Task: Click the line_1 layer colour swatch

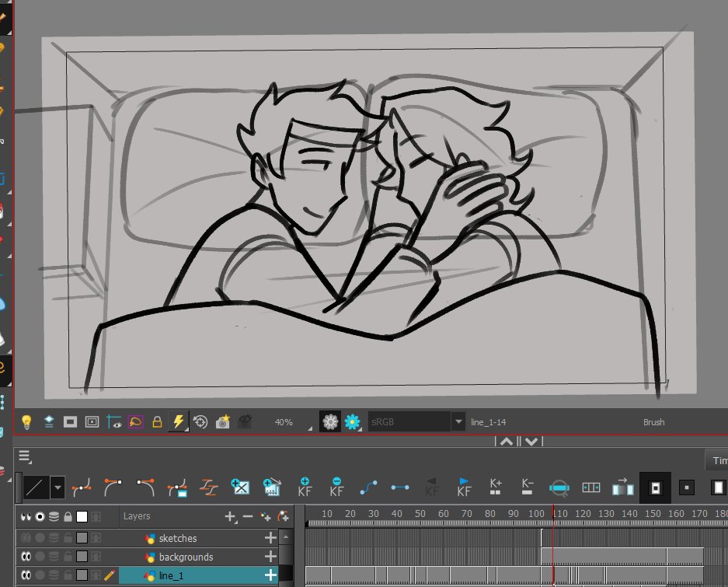Action: point(82,575)
